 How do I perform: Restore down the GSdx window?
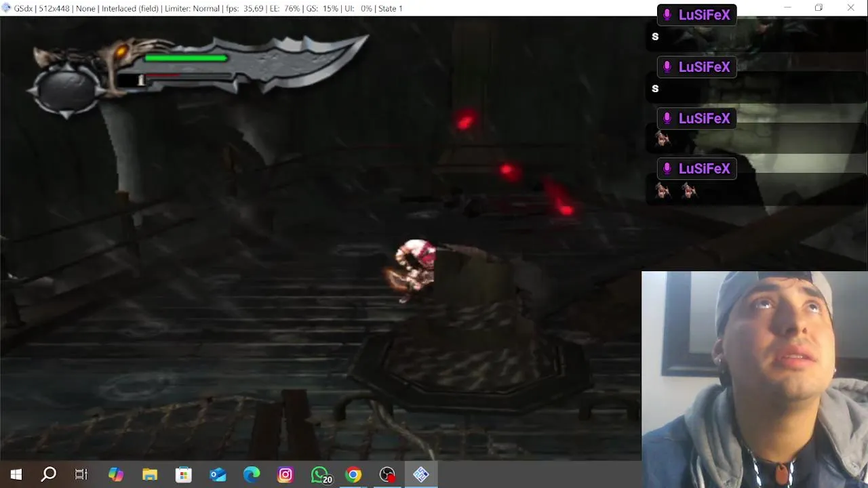coord(818,8)
